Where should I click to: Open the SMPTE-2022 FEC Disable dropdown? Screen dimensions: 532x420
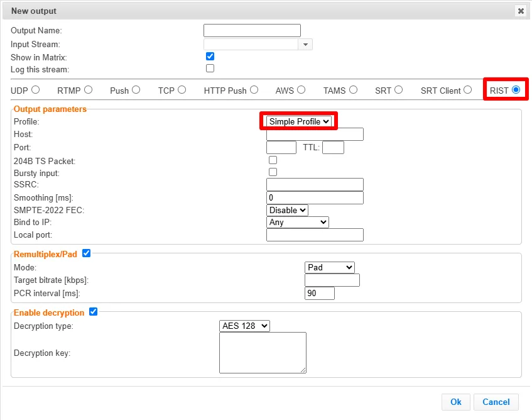click(287, 210)
